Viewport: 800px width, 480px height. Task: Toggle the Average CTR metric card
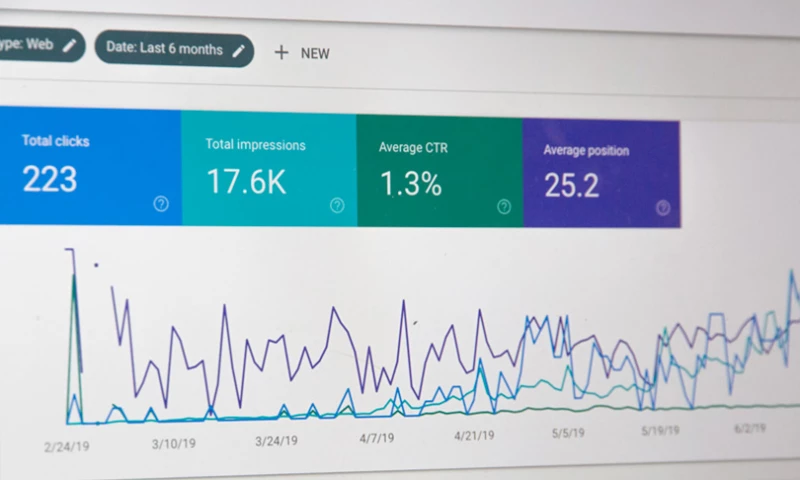click(x=440, y=171)
